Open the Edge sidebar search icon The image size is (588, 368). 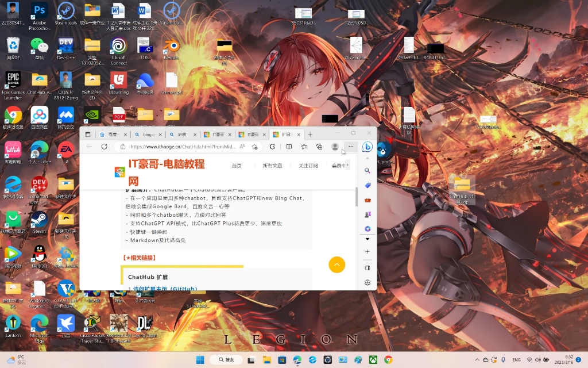tap(367, 170)
